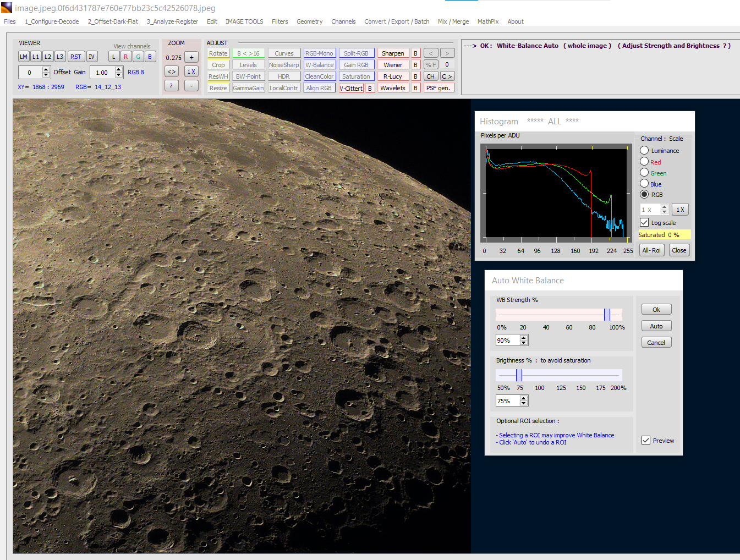740x560 pixels.
Task: Select the Blue histogram channel
Action: coord(644,184)
